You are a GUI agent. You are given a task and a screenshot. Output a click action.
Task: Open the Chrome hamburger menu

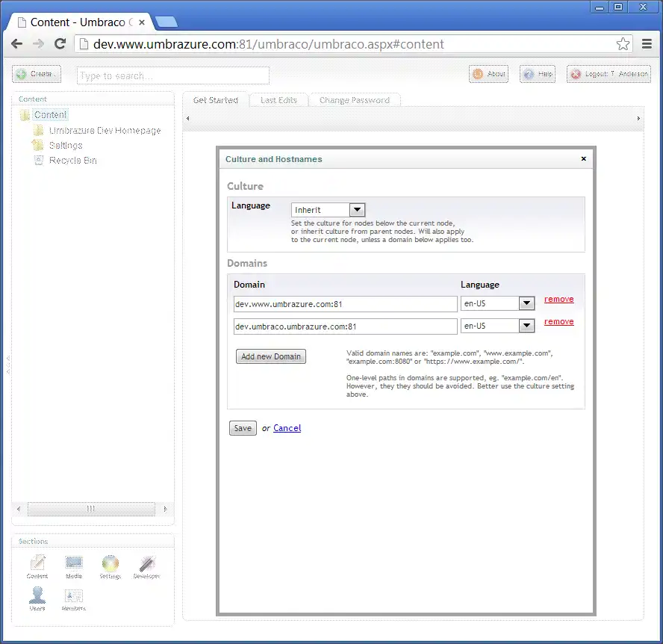pyautogui.click(x=647, y=43)
